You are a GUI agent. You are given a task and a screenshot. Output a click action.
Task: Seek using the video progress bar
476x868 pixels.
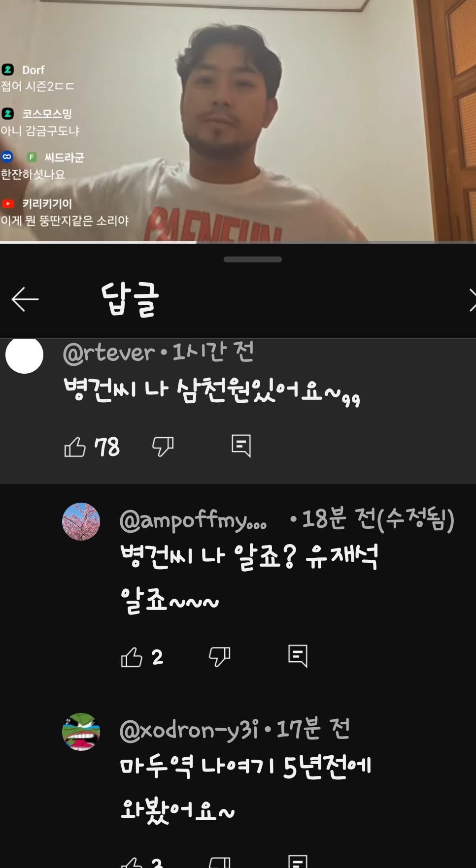click(238, 242)
